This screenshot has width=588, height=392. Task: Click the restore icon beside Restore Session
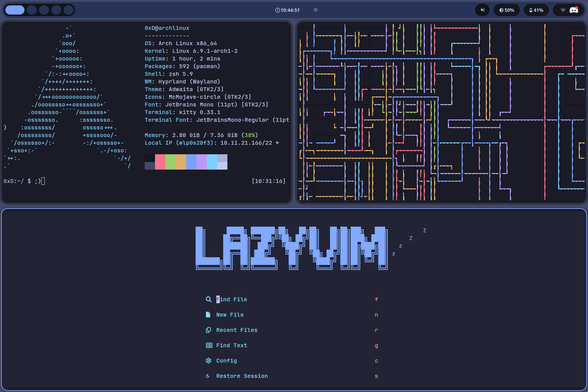(208, 376)
